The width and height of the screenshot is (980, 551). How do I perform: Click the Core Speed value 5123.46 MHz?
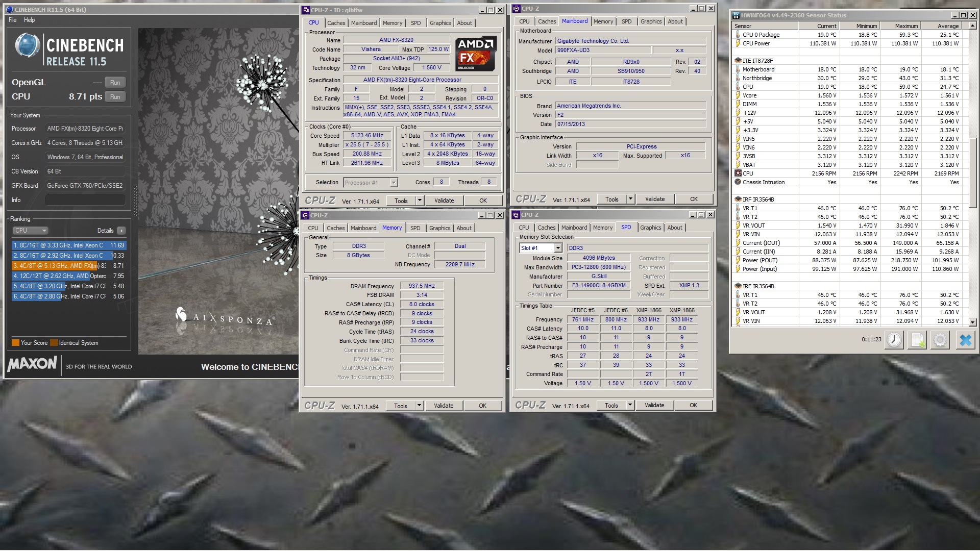click(x=367, y=136)
